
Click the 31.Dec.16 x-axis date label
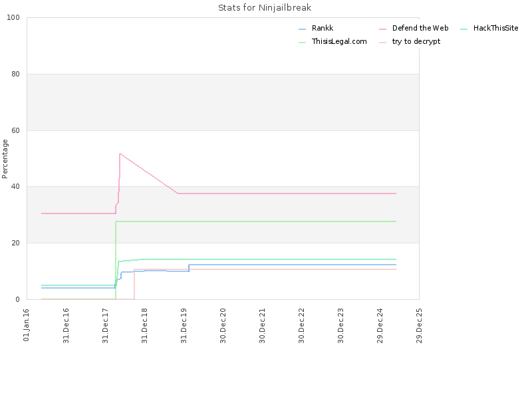point(66,326)
